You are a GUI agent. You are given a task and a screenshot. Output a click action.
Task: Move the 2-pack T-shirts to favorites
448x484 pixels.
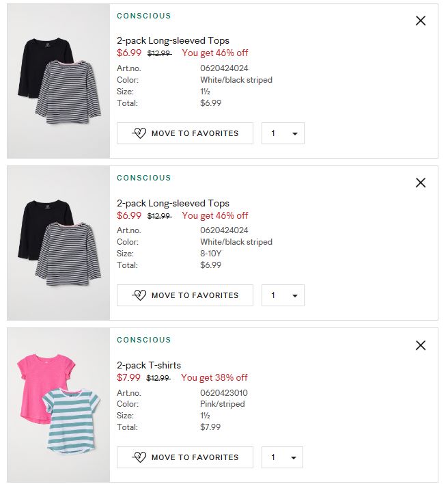185,457
